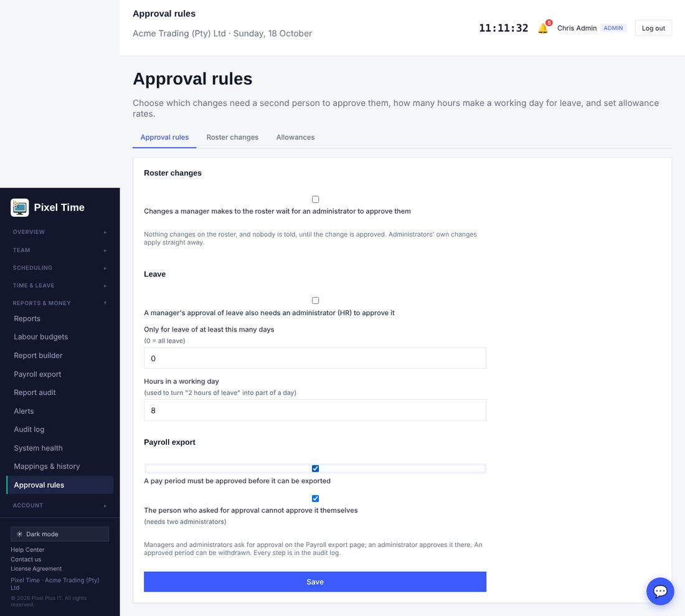This screenshot has height=616, width=685.
Task: Expand the Account sidebar section
Action: click(x=60, y=506)
